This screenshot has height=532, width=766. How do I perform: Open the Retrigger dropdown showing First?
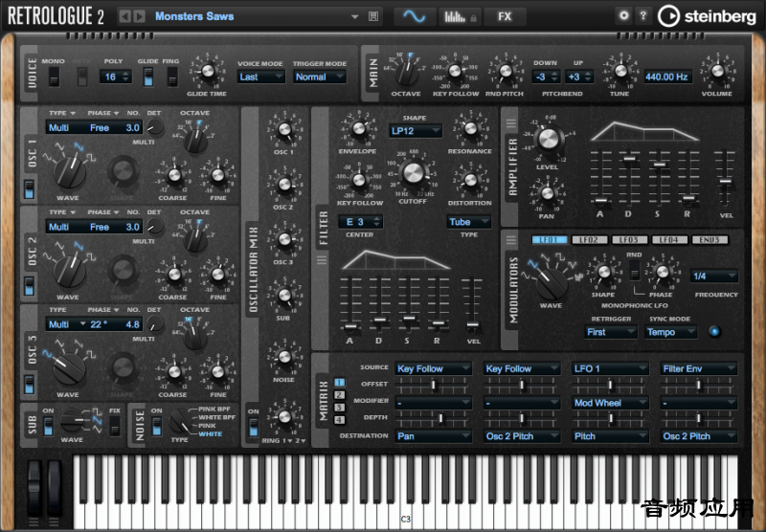611,332
